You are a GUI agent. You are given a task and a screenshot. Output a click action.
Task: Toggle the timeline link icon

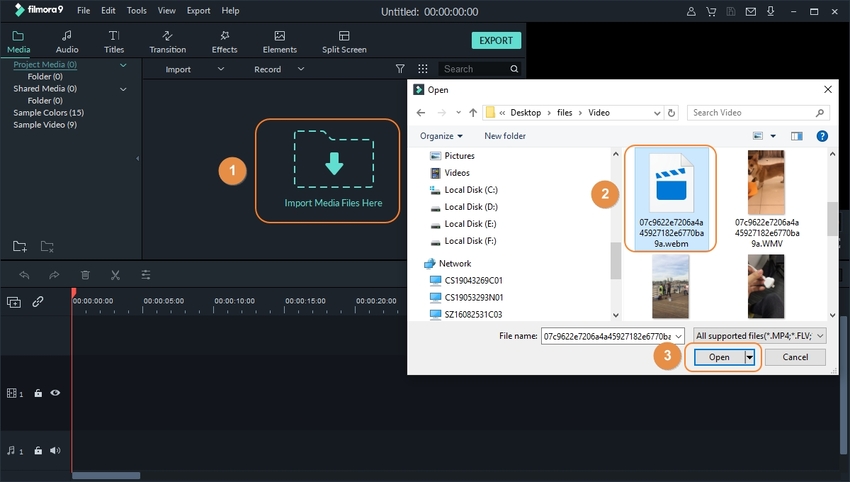click(37, 301)
